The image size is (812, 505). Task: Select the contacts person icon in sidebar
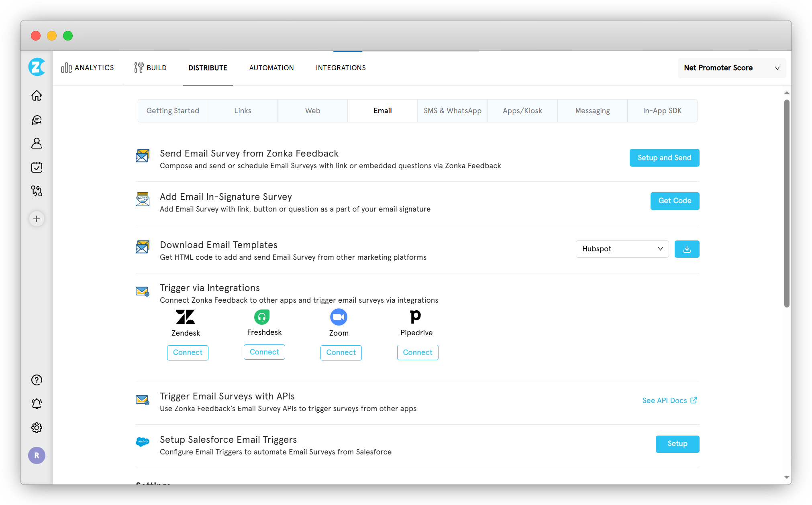point(37,143)
